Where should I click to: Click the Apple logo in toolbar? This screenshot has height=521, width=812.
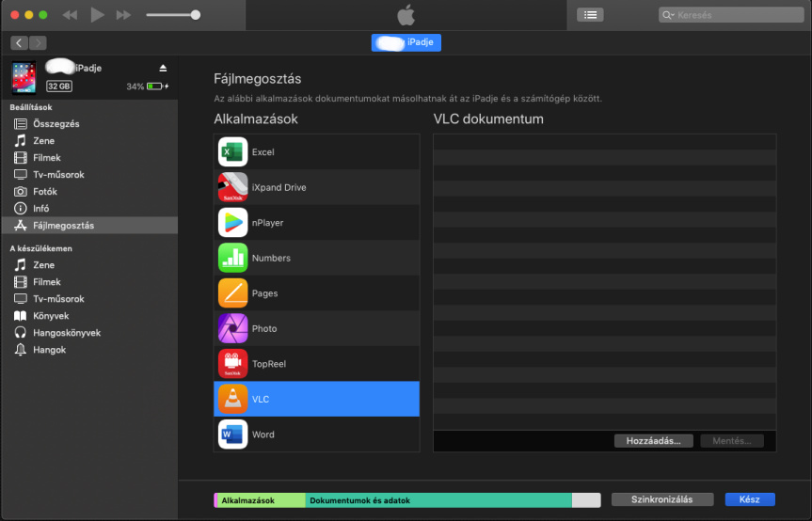(406, 15)
